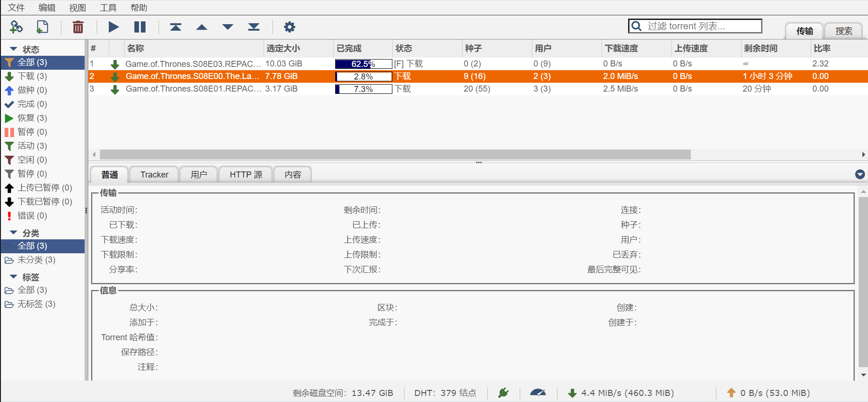
Task: Click DHT: 379 结点 status text
Action: (445, 393)
